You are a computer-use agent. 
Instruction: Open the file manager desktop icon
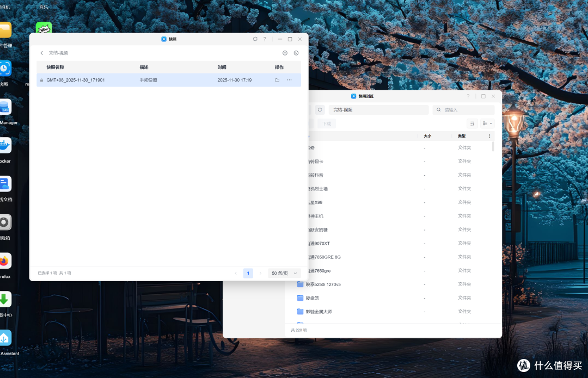5,30
